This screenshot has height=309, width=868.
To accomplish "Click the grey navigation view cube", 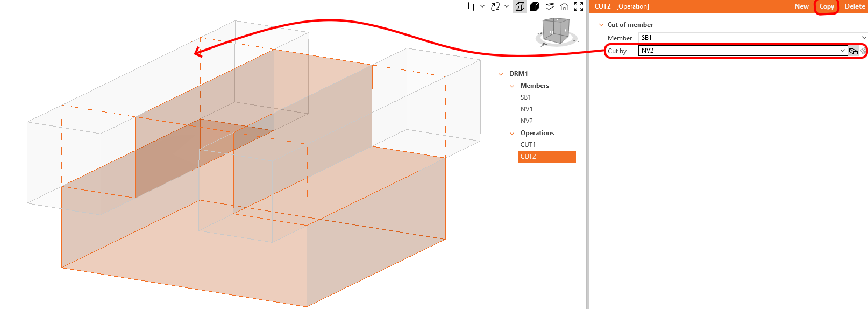I will (x=556, y=31).
